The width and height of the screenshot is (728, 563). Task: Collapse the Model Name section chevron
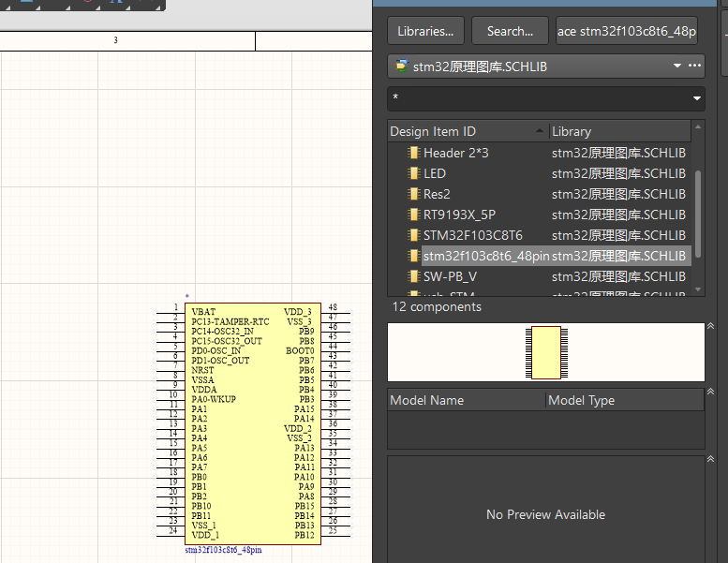pyautogui.click(x=710, y=392)
